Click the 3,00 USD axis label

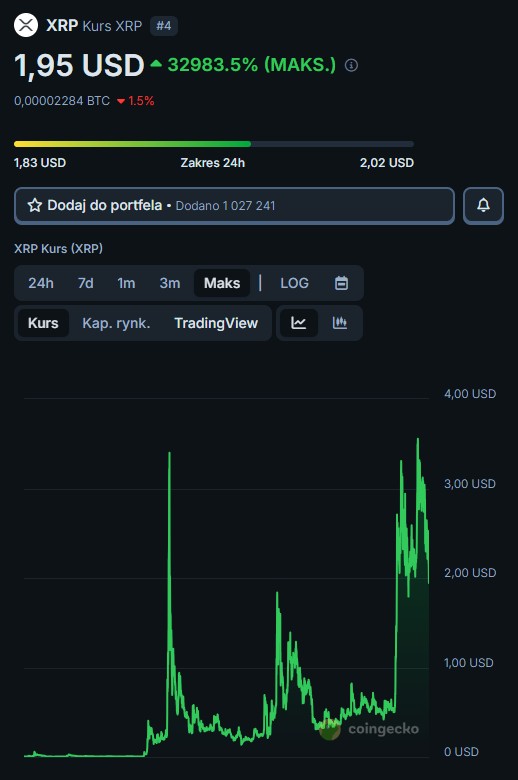[x=470, y=484]
